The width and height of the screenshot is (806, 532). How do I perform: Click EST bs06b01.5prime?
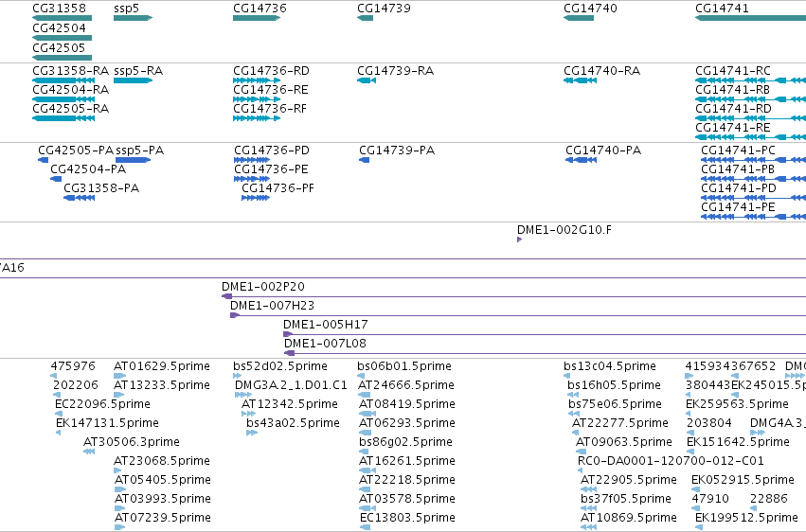pyautogui.click(x=361, y=377)
